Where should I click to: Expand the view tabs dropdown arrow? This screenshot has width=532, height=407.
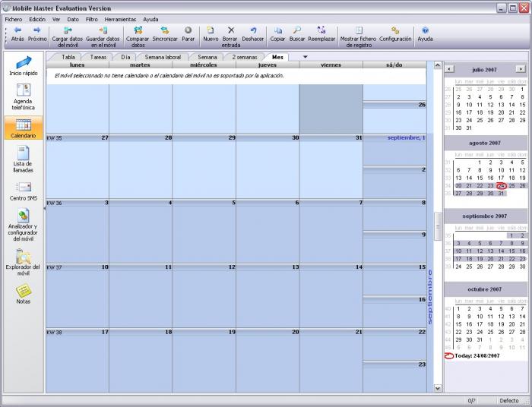pos(305,56)
